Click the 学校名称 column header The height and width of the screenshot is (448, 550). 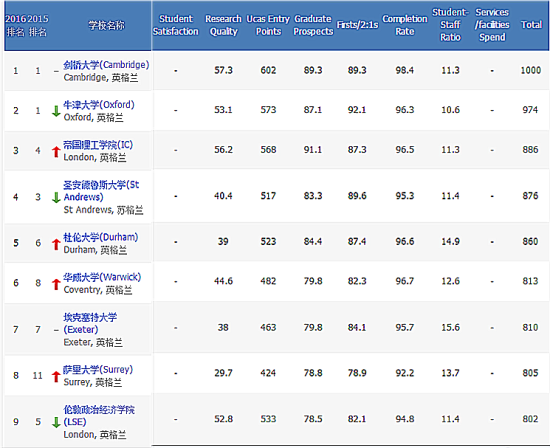tap(106, 25)
